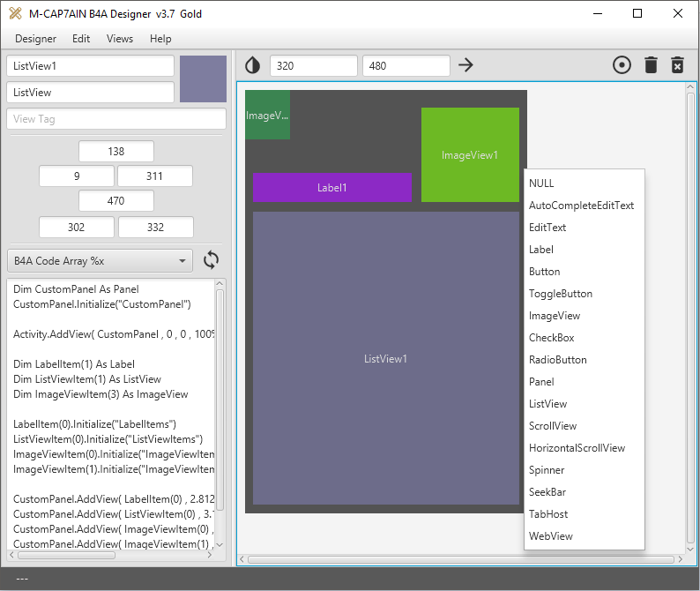The height and width of the screenshot is (591, 700).
Task: Delete selected view with trash icon
Action: tap(651, 65)
